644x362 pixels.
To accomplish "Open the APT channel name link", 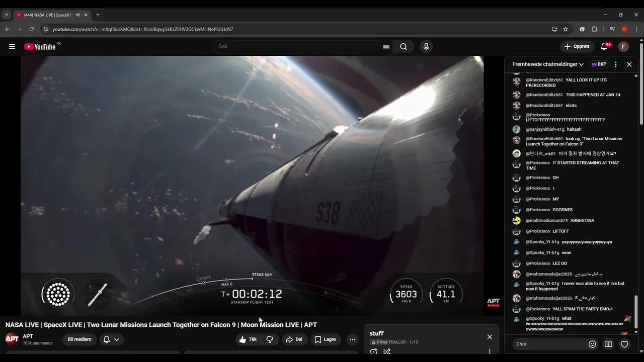I will (28, 336).
